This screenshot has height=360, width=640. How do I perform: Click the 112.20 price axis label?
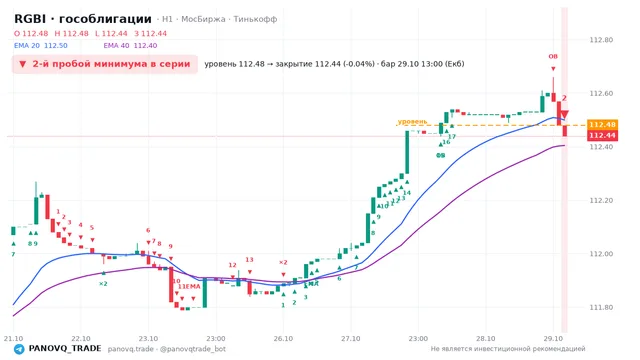601,200
